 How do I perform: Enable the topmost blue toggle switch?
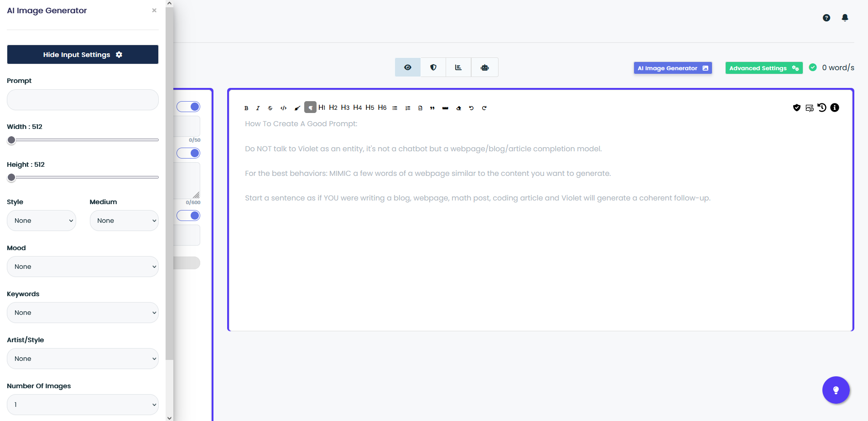click(188, 106)
